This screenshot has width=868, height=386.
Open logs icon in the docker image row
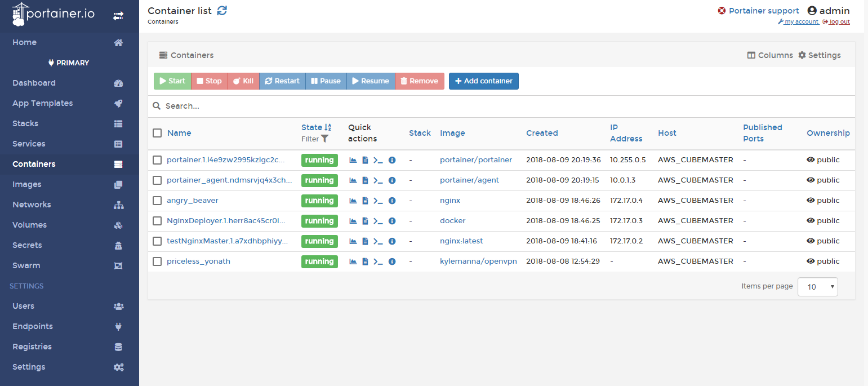pos(365,221)
